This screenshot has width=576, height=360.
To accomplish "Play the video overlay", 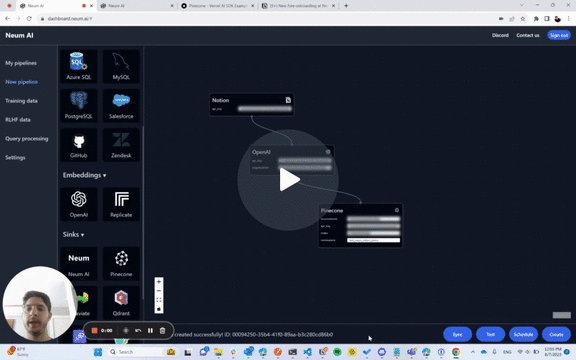I will (288, 180).
